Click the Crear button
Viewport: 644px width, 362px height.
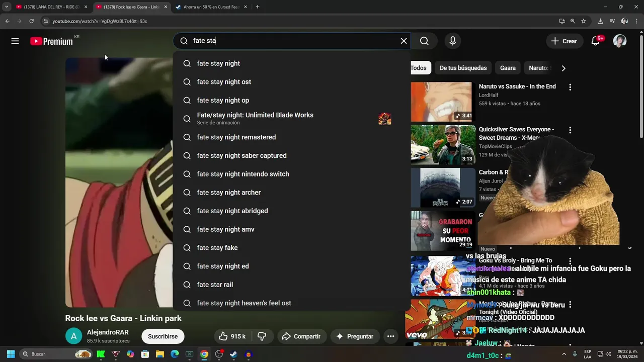(x=564, y=41)
